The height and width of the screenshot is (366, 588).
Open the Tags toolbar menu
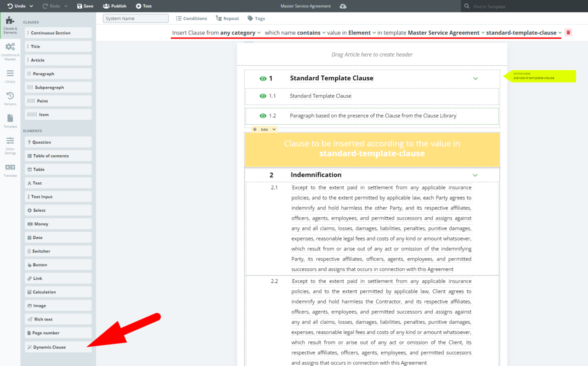[x=256, y=18]
